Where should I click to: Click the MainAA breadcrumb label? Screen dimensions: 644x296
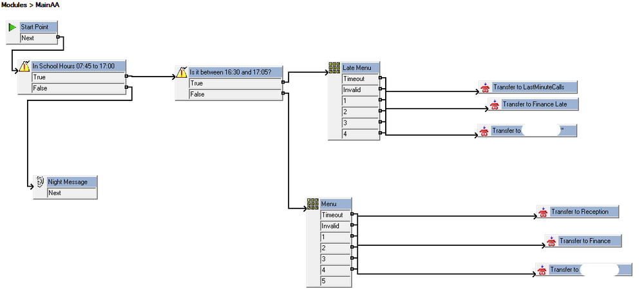(x=47, y=5)
